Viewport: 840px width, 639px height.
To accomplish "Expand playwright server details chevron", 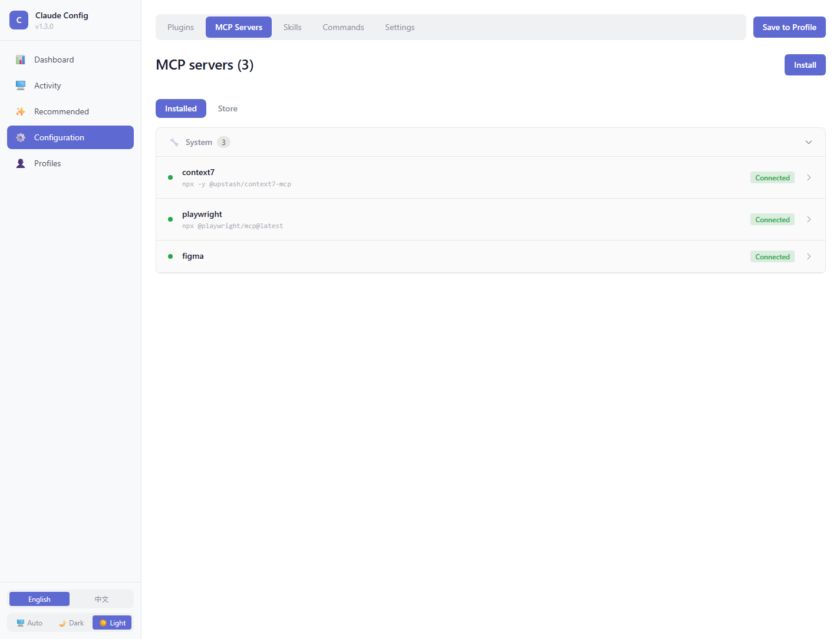I will coord(809,219).
